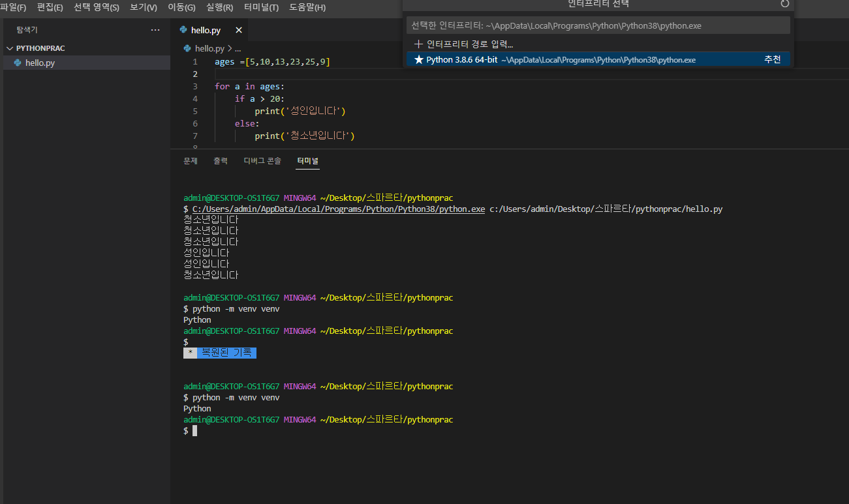Click the breadcrumb ellipsis after hello.py

[238, 49]
